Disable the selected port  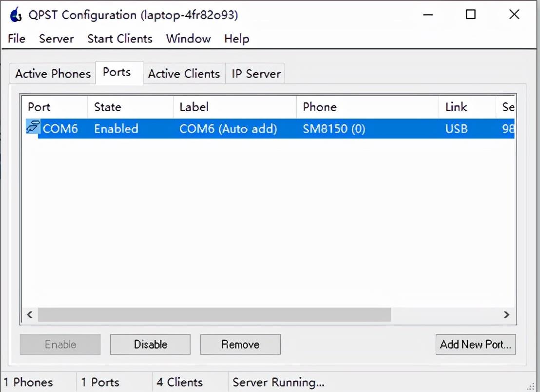(x=150, y=344)
